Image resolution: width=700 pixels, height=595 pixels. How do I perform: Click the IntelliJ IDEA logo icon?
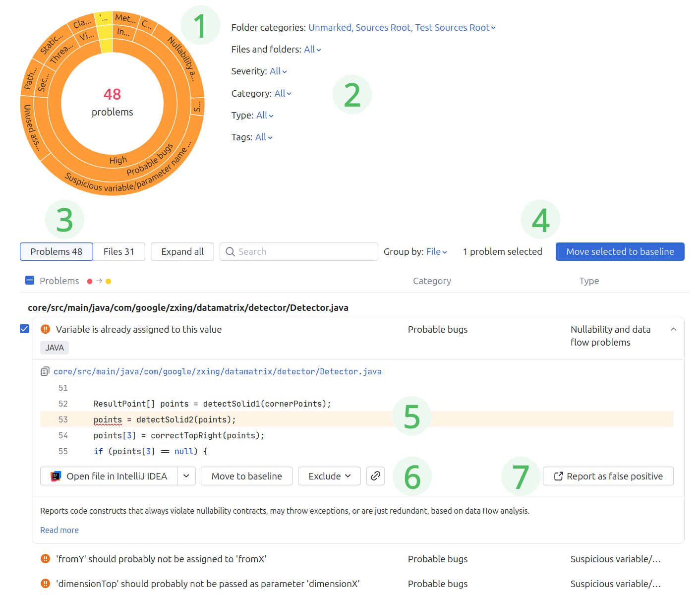[x=56, y=476]
